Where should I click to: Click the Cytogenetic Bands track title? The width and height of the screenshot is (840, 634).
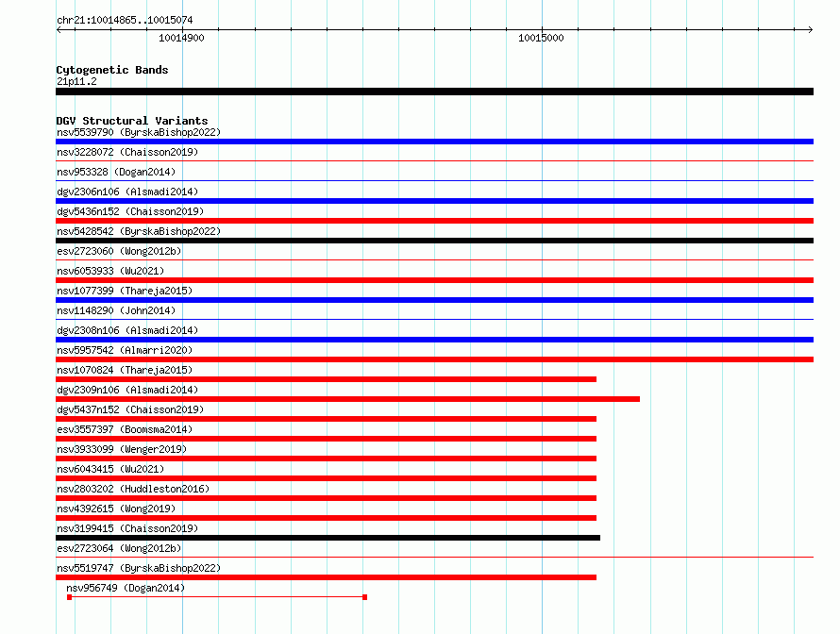click(112, 70)
